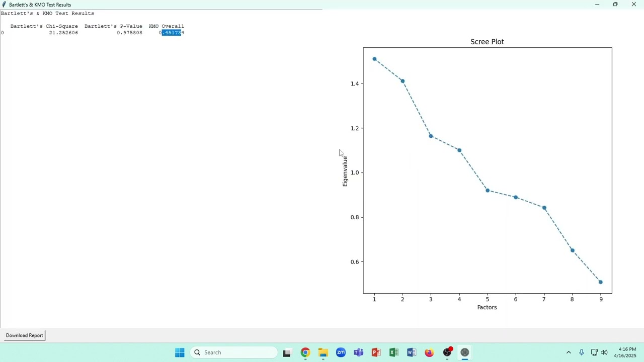
Task: Click the highlighted KMO value 0.451734
Action: (x=172, y=33)
